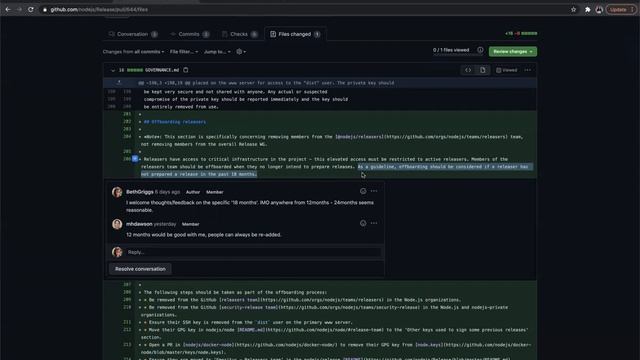Screen dimensions: 640x360
Task: Click the browser forward arrow
Action: pos(19,9)
